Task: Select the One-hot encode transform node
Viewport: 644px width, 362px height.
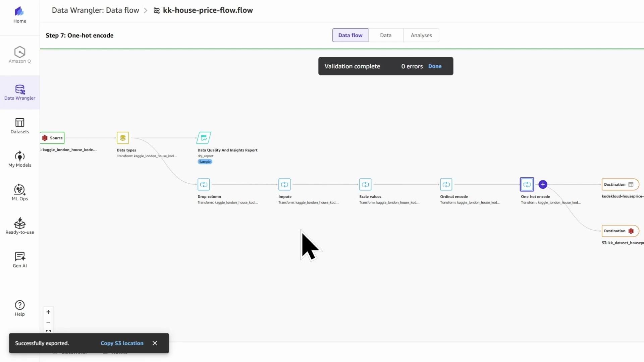Action: [527, 184]
